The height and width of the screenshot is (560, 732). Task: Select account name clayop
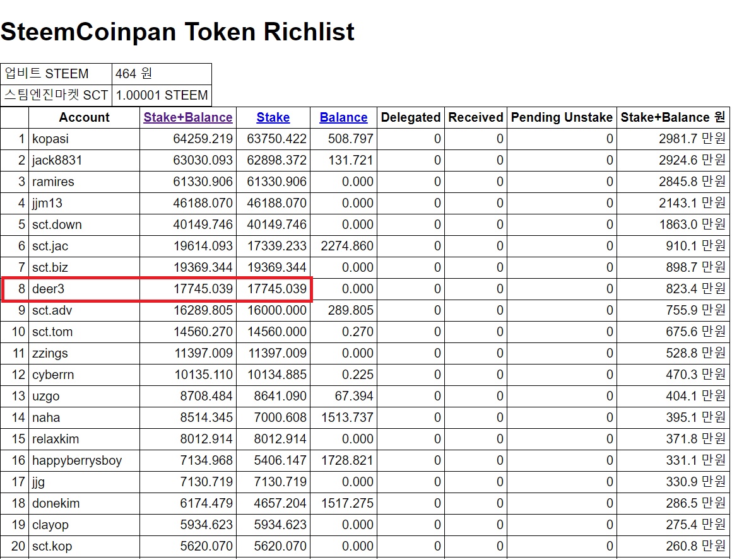50,525
